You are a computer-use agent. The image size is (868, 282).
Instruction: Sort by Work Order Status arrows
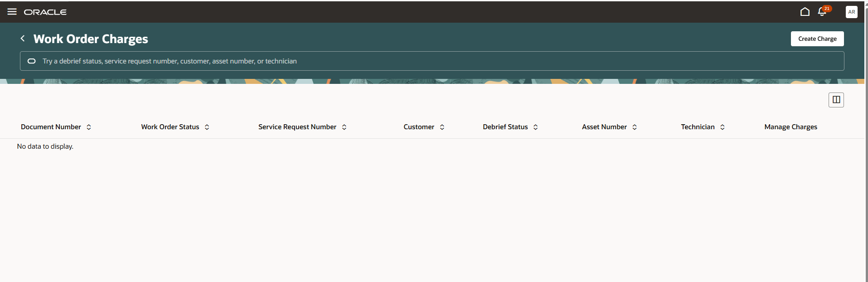coord(207,127)
